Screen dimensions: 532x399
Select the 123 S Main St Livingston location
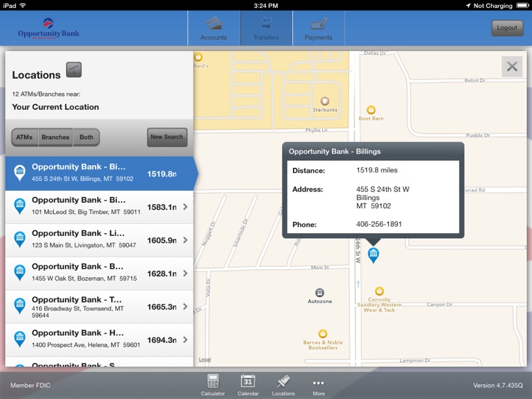(99, 240)
